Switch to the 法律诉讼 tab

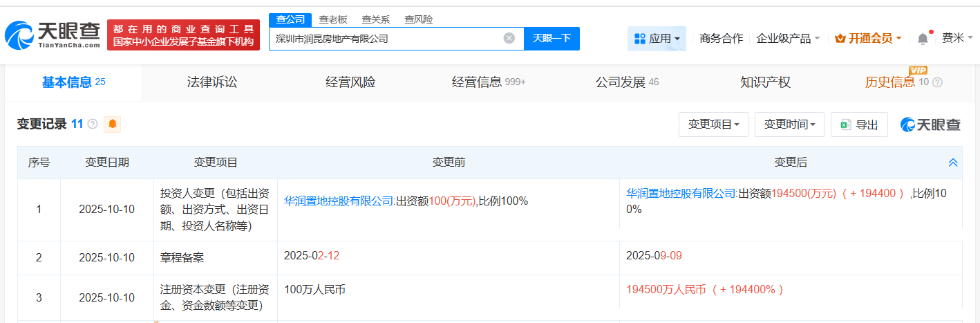[212, 83]
